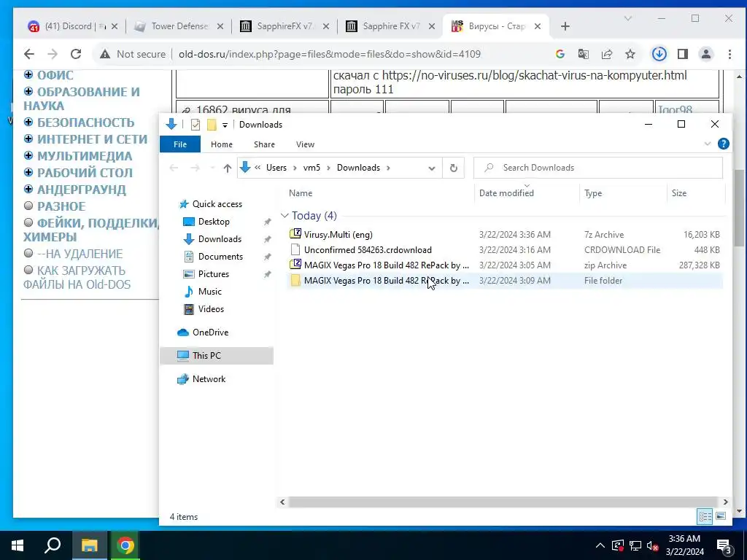Open the РАЗНОЕ category link
The height and width of the screenshot is (560, 747).
(61, 206)
